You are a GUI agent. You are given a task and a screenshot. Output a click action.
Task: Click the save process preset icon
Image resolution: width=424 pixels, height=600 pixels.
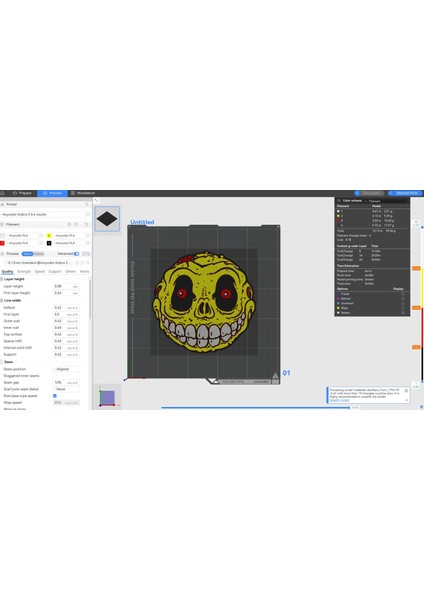(x=77, y=263)
